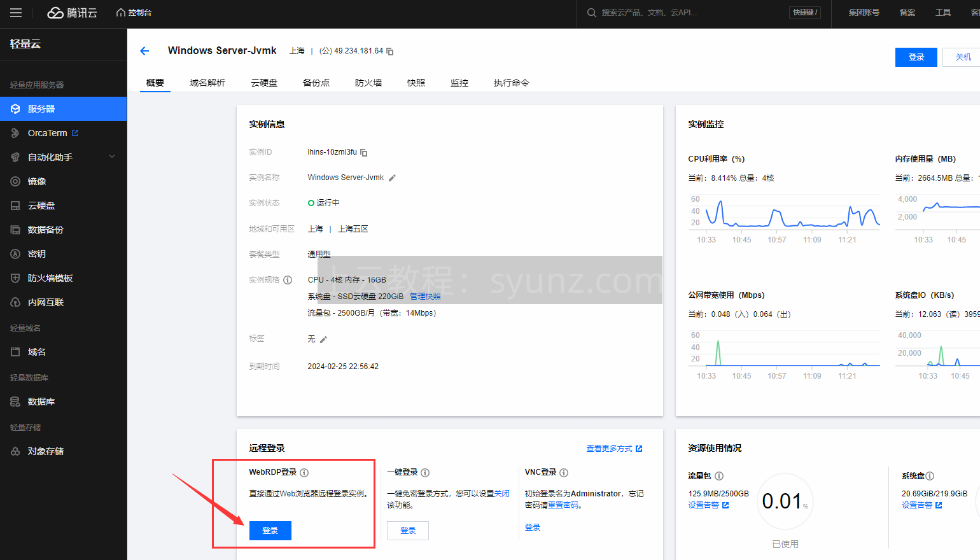Edit the instance name with pencil icon
The width and height of the screenshot is (980, 560).
click(x=392, y=178)
